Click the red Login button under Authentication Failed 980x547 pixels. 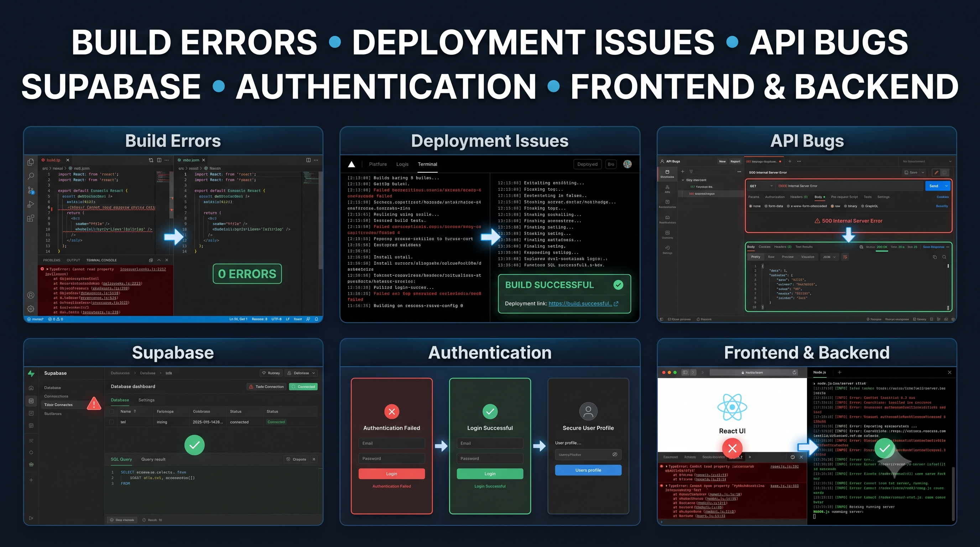391,474
